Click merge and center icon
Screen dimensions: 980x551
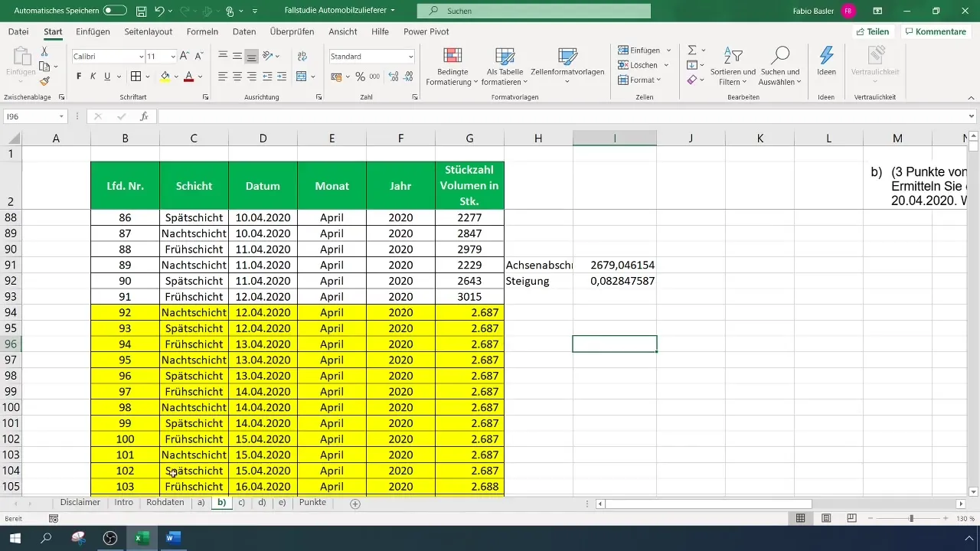301,77
